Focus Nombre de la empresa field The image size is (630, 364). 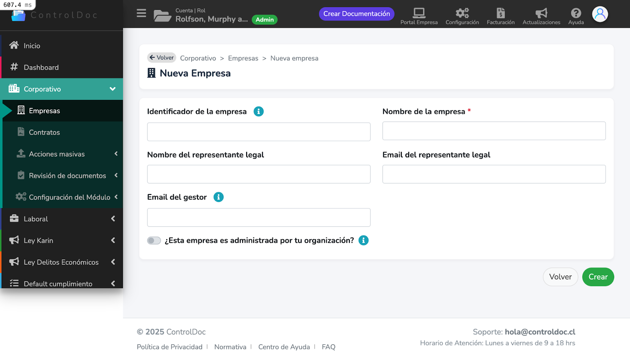coord(494,131)
